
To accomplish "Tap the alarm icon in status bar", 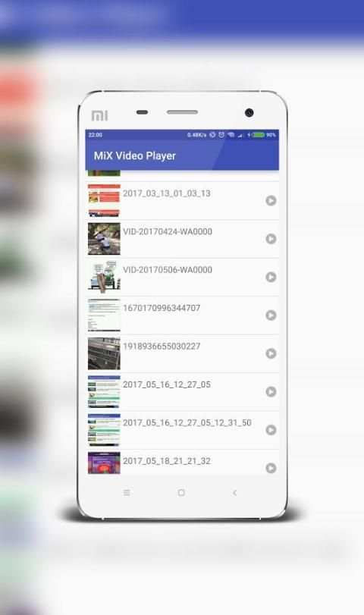I will [x=221, y=135].
